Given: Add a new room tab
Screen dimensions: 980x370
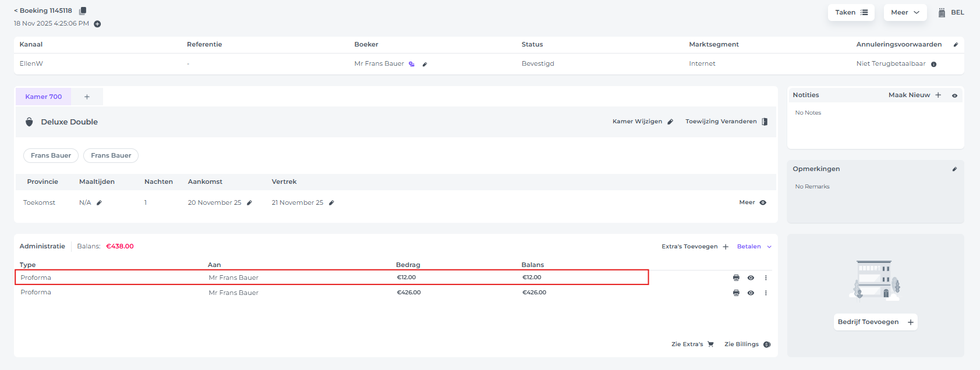Looking at the screenshot, I should pos(87,97).
